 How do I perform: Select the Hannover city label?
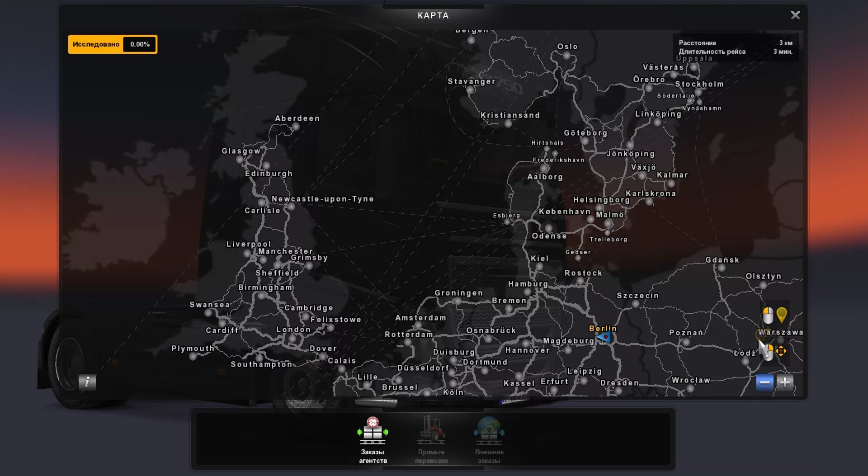(x=528, y=350)
